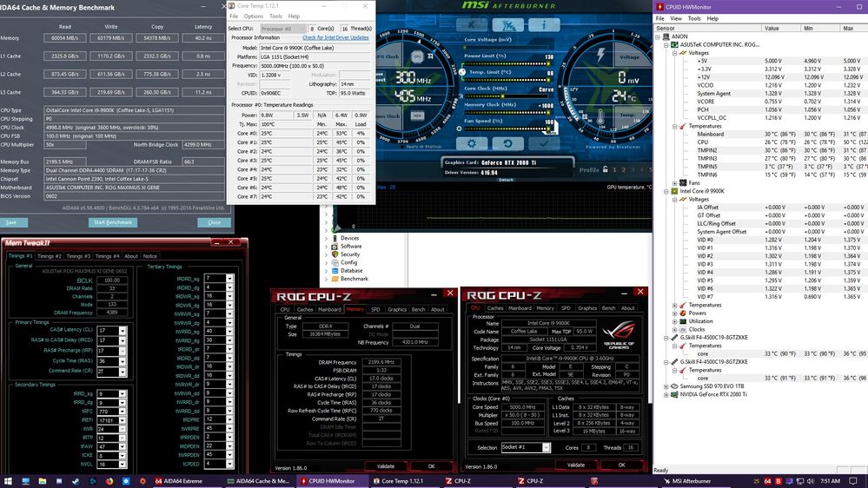Switch to Timings #2 tab in Mem TweakIt
Screen dimensions: 868x488
(x=50, y=256)
